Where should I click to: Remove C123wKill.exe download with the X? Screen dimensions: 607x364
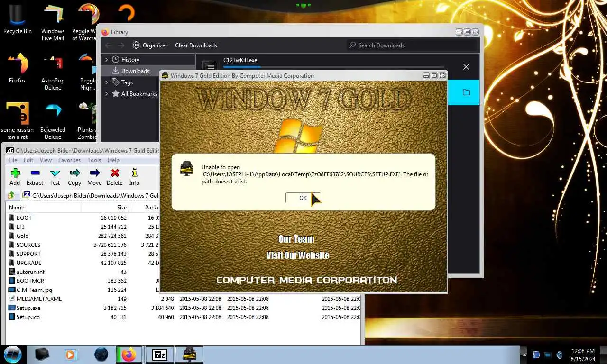(x=466, y=67)
